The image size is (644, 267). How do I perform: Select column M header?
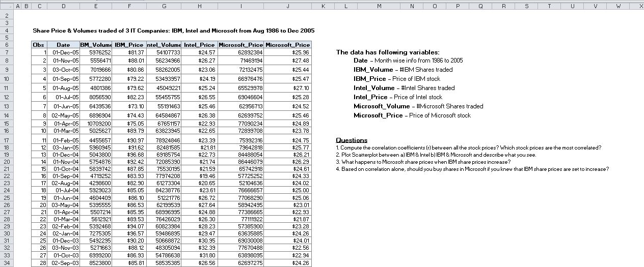pos(379,6)
